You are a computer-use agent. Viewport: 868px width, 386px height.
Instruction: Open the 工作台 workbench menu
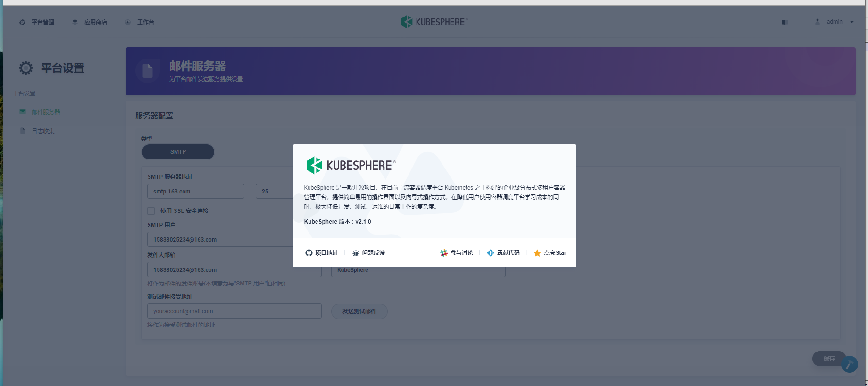pos(140,22)
